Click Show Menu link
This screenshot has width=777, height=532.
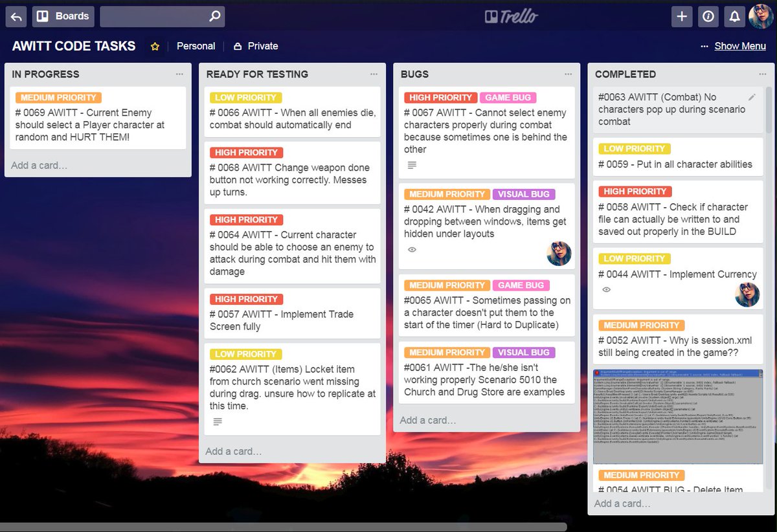pyautogui.click(x=740, y=46)
